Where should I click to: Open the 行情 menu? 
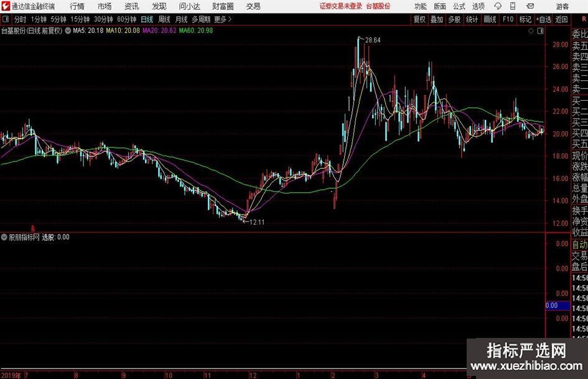pyautogui.click(x=77, y=6)
